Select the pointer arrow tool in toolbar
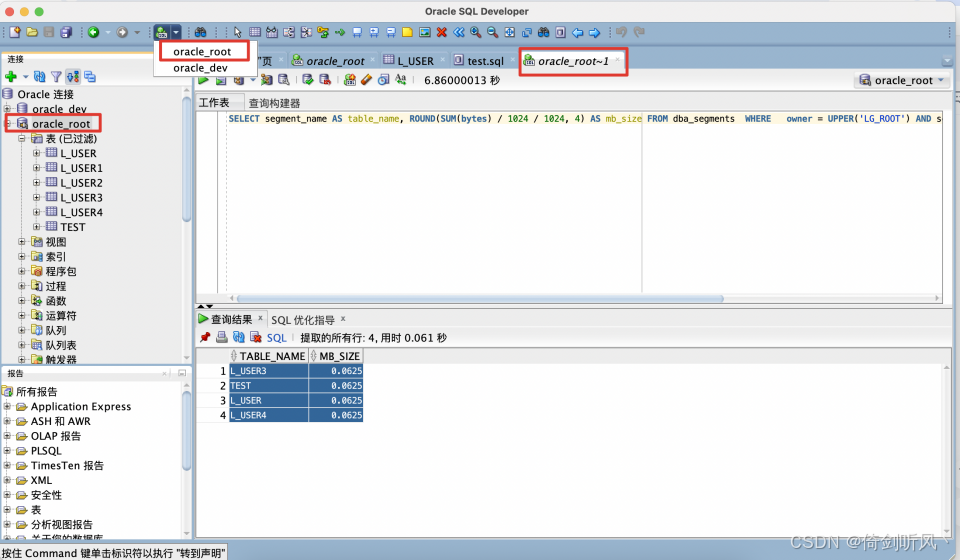 (238, 32)
